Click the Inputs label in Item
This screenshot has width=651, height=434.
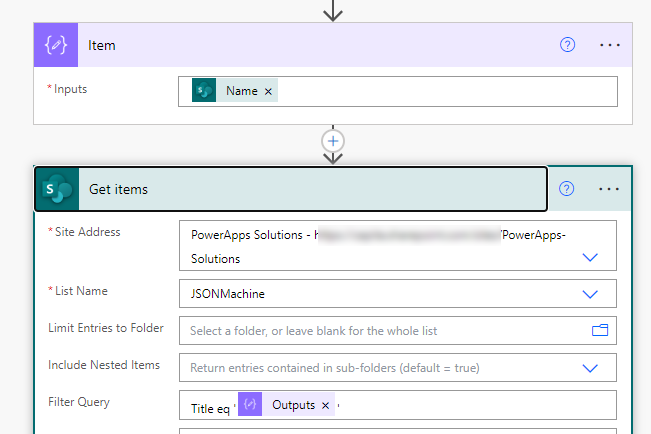[71, 89]
